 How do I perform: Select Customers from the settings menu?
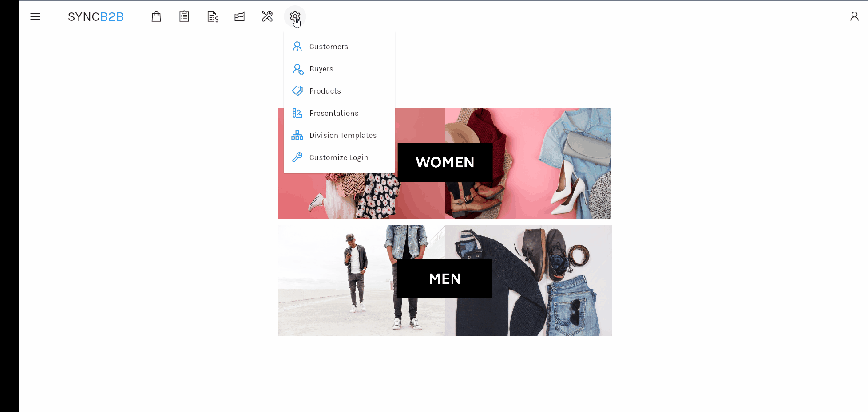tap(339, 47)
